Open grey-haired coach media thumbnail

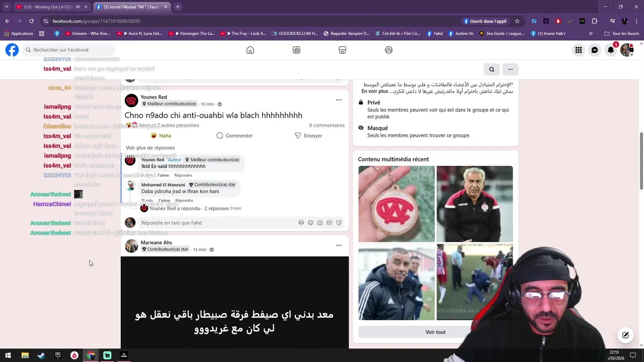pyautogui.click(x=474, y=204)
